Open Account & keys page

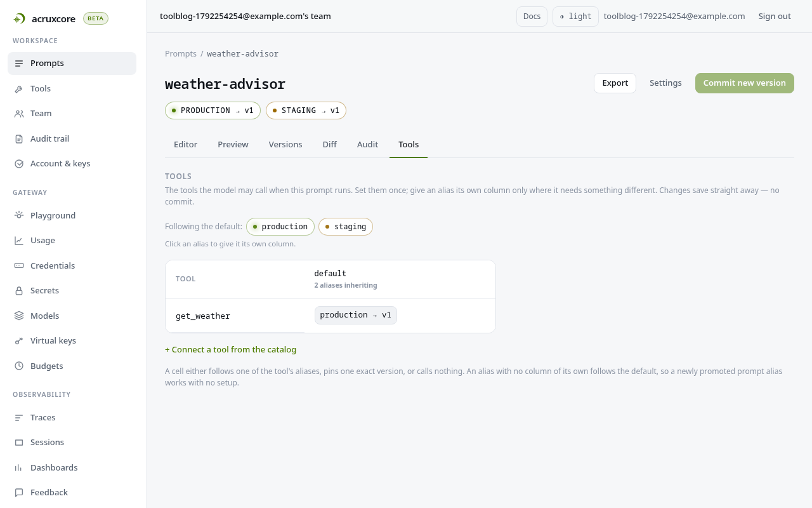[72, 164]
